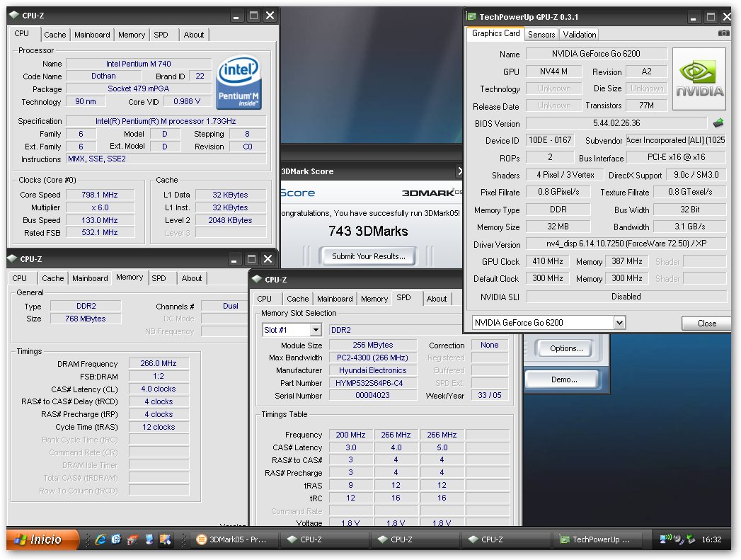Click the Level 2 cache value 2048 KBytes
This screenshot has width=741, height=560.
(x=230, y=220)
